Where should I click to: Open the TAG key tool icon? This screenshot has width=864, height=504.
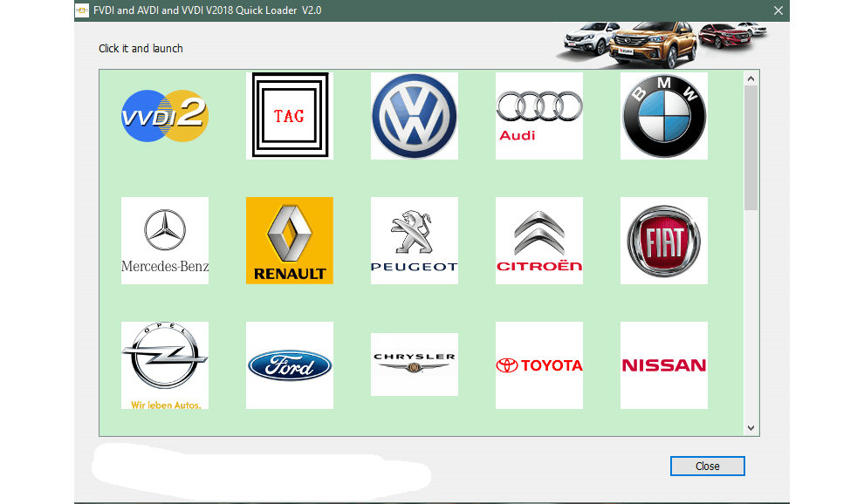click(290, 116)
